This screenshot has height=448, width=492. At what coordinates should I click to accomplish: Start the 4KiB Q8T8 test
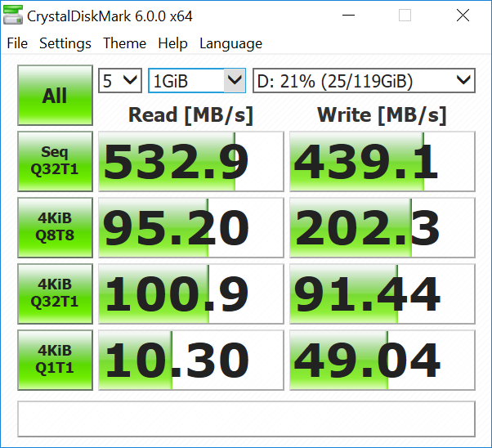coord(55,227)
